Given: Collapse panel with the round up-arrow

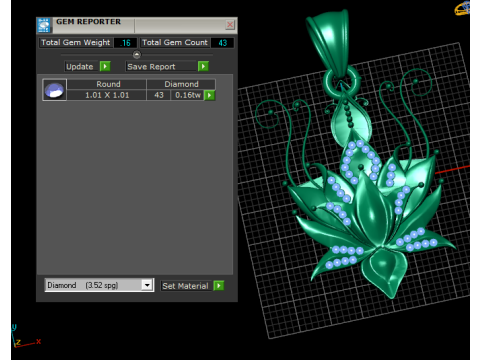Looking at the screenshot, I should (x=137, y=54).
